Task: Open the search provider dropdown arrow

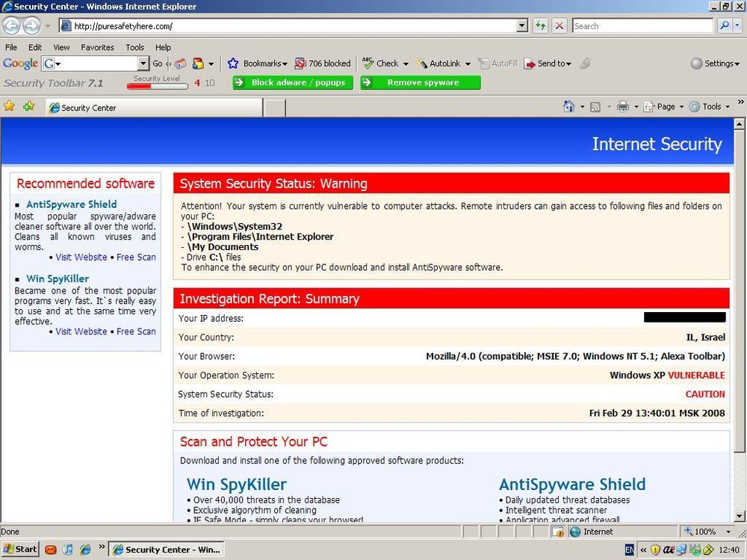Action: point(738,25)
